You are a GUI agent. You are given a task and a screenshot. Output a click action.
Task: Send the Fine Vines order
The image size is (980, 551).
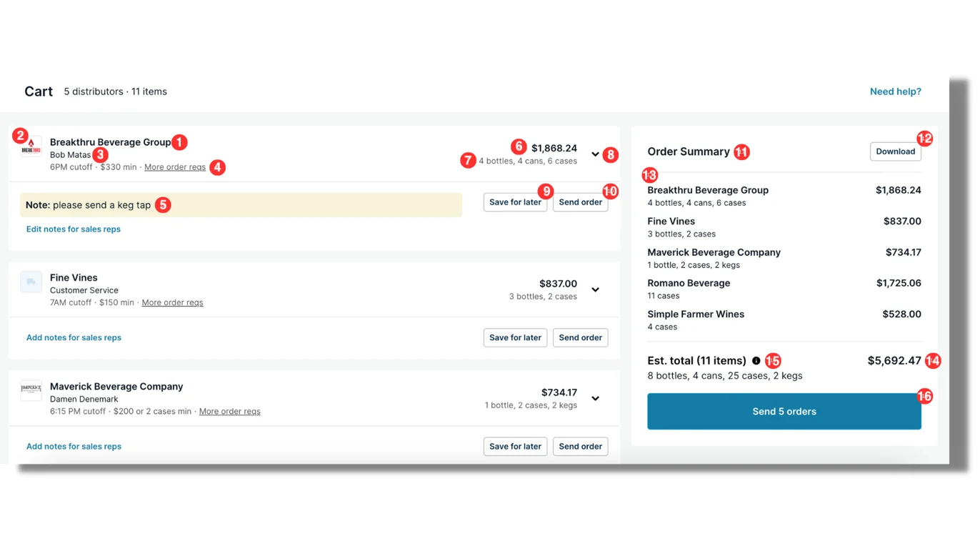580,337
